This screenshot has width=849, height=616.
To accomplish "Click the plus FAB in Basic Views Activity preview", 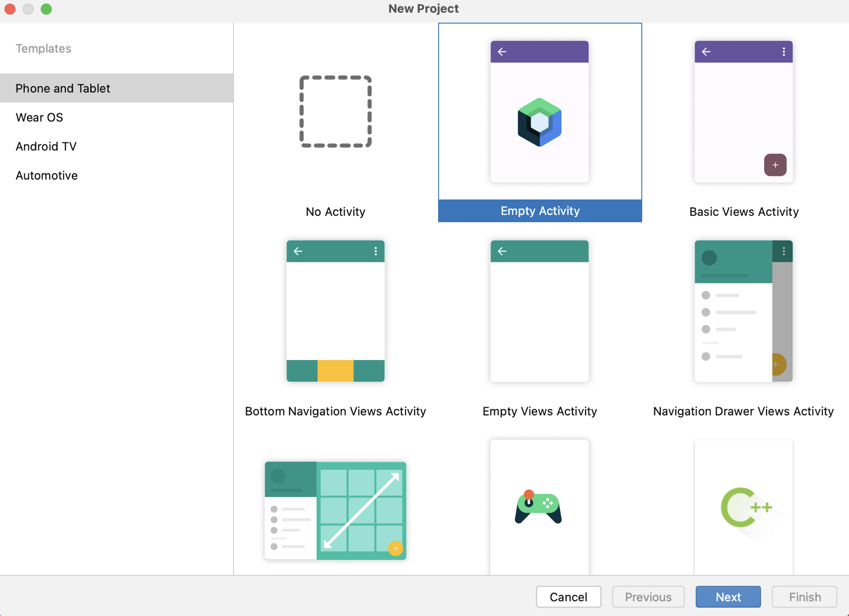I will pyautogui.click(x=775, y=165).
